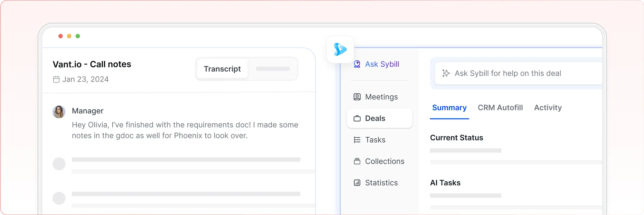Click the Statistics chart icon
The width and height of the screenshot is (644, 215).
click(x=357, y=183)
